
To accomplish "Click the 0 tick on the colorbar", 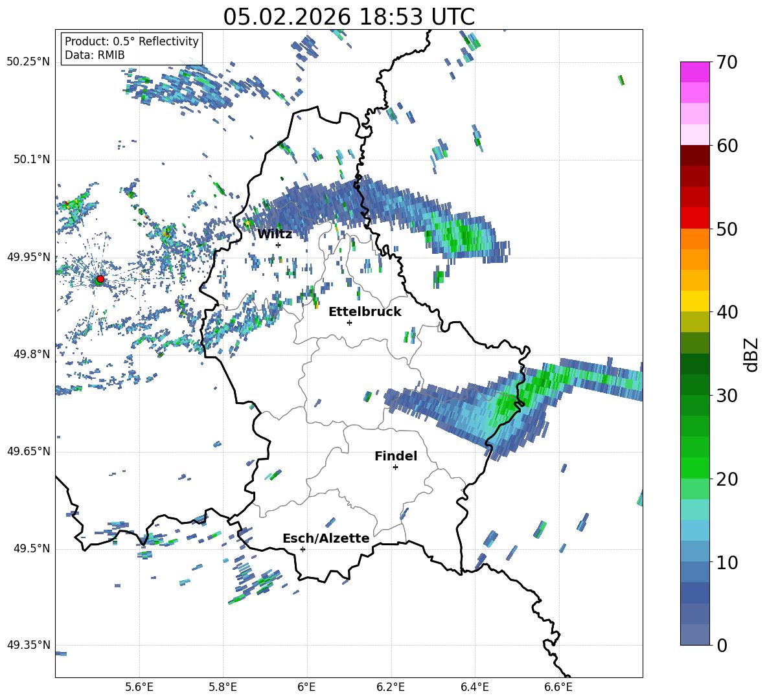I will pos(721,645).
